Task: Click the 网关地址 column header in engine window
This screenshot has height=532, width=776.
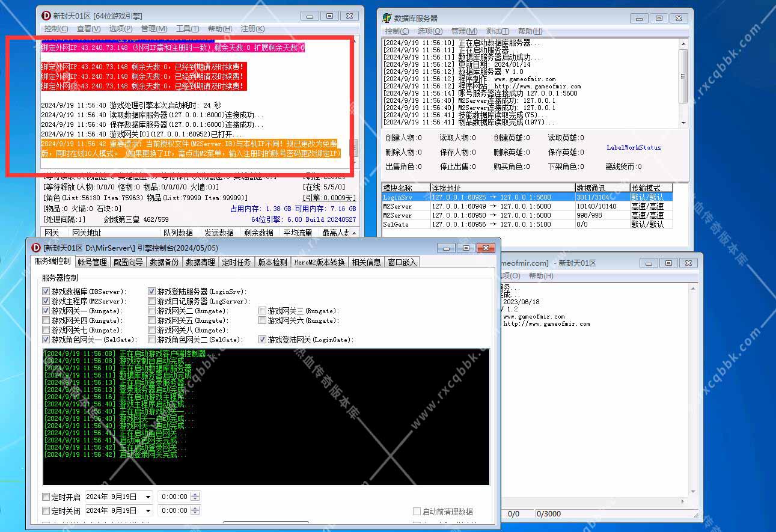Action: [114, 233]
